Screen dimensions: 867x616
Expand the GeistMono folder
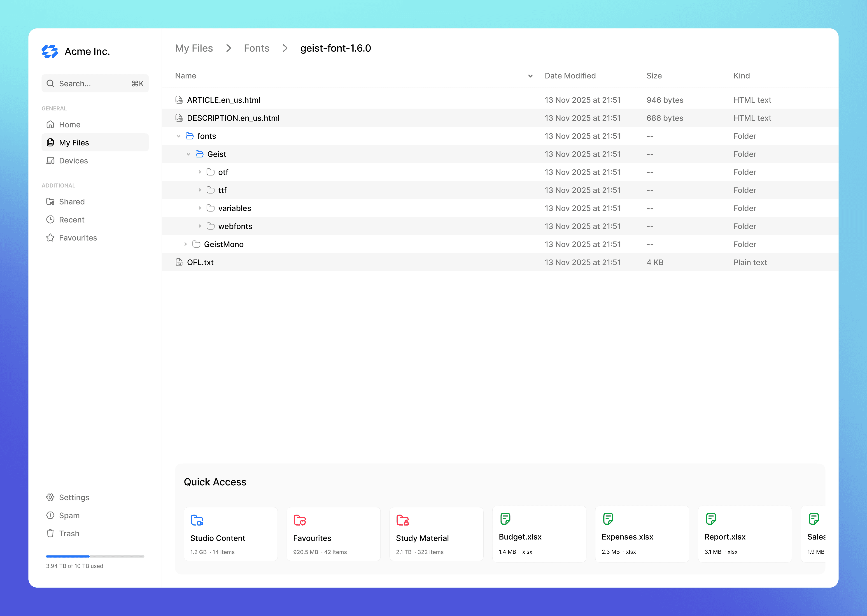[186, 244]
